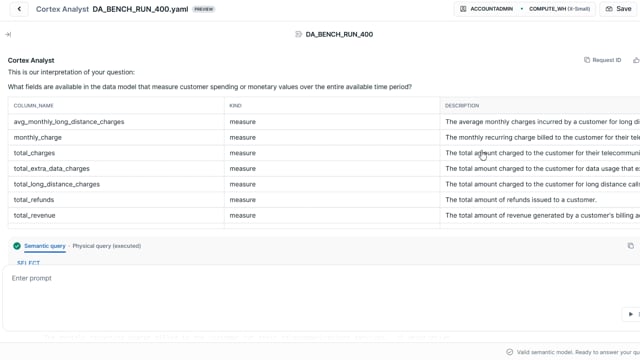Send the prompt with the play button
640x360 pixels.
[631, 314]
